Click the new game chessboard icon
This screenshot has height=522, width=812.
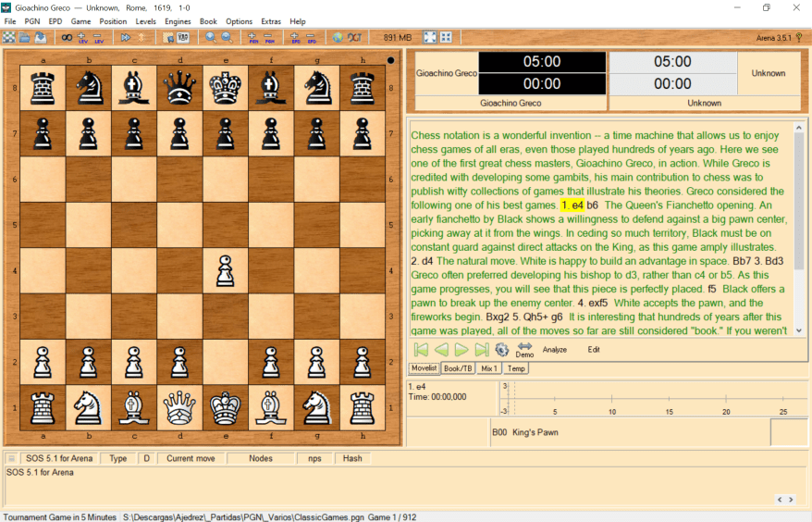point(9,37)
